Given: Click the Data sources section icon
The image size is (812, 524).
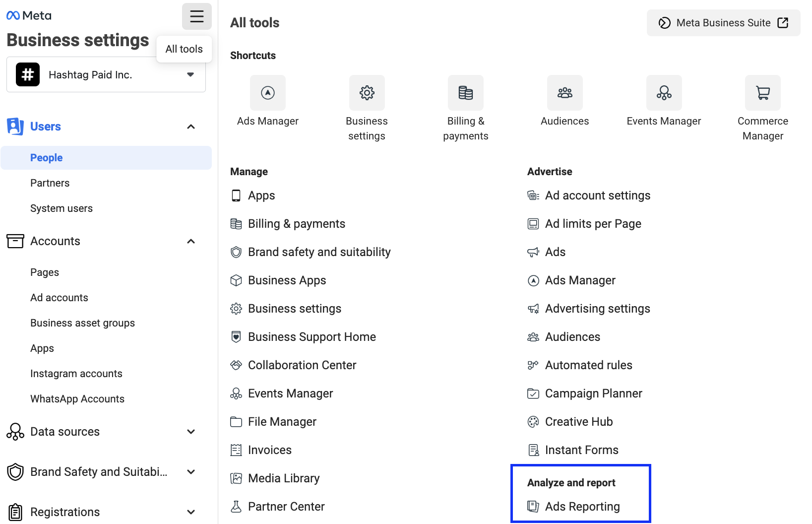Looking at the screenshot, I should (x=15, y=432).
